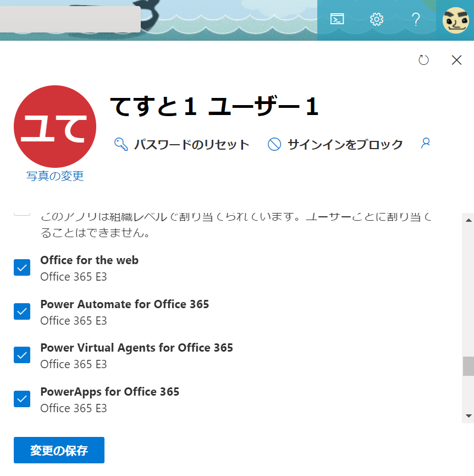Viewport: 474px width, 476px height.
Task: Click Office 365 E3 under PowerApps
Action: click(x=74, y=408)
